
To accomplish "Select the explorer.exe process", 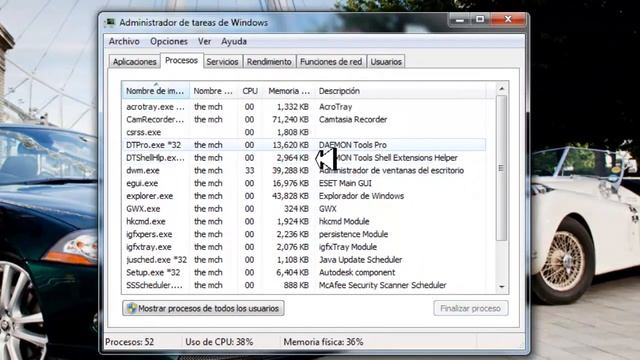I will [x=304, y=196].
